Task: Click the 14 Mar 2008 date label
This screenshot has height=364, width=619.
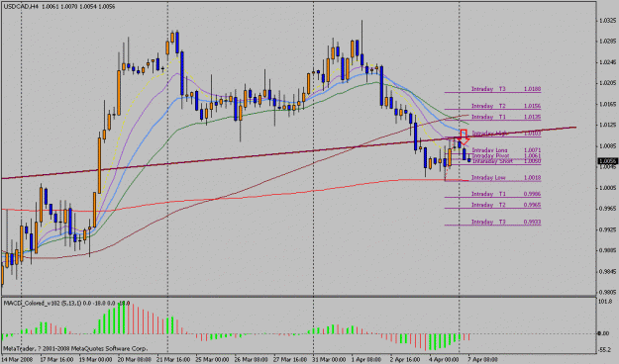Action: pyautogui.click(x=17, y=360)
